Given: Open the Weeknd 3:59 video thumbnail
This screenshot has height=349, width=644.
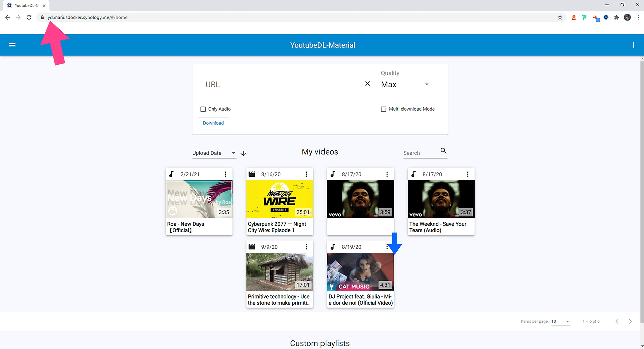Looking at the screenshot, I should (360, 199).
